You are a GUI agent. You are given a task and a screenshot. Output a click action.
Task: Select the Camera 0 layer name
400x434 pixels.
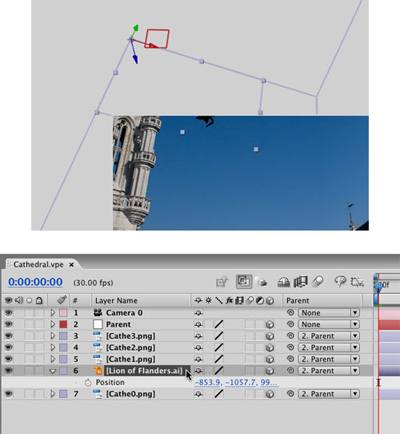pyautogui.click(x=124, y=313)
